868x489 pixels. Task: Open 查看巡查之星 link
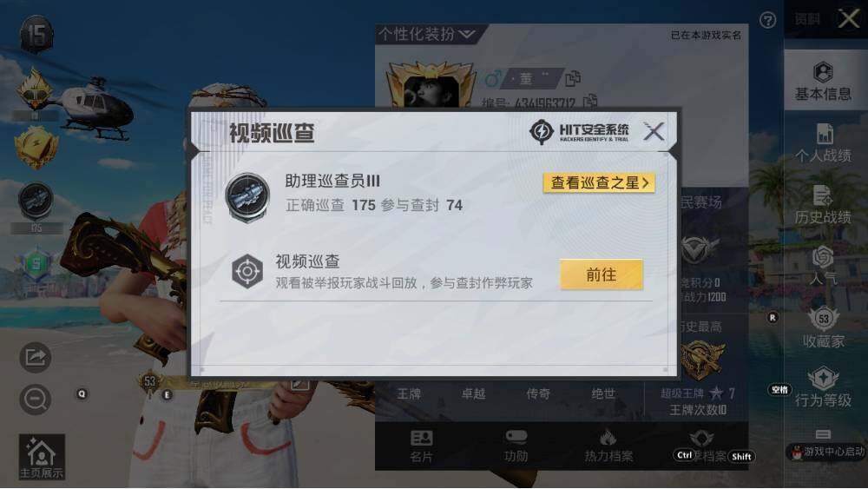click(x=599, y=182)
